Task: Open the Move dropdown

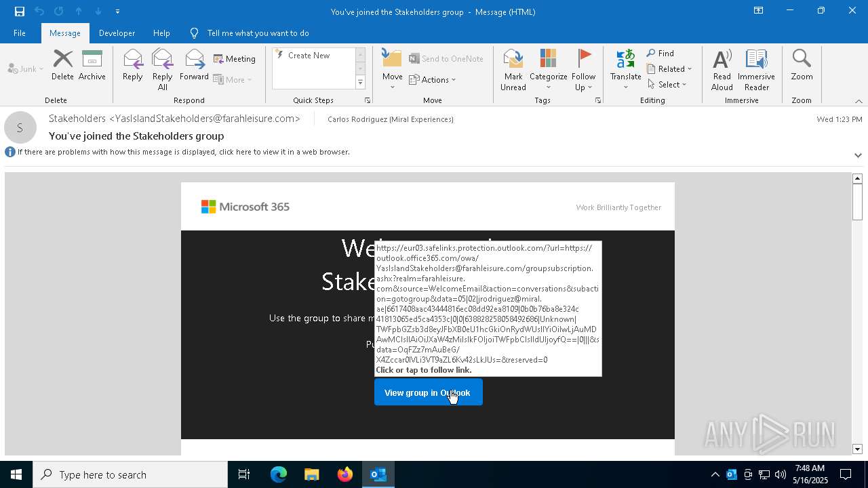Action: (x=393, y=69)
